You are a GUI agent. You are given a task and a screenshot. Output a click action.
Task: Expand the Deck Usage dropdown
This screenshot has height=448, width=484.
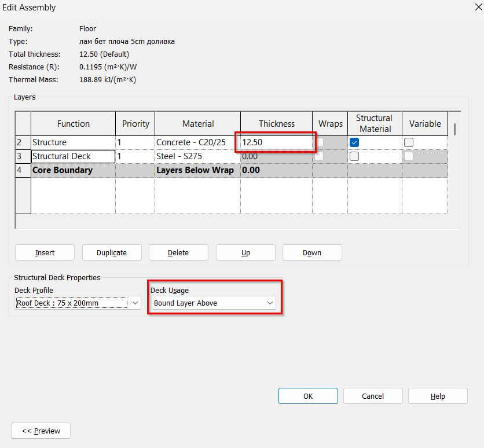coord(270,303)
